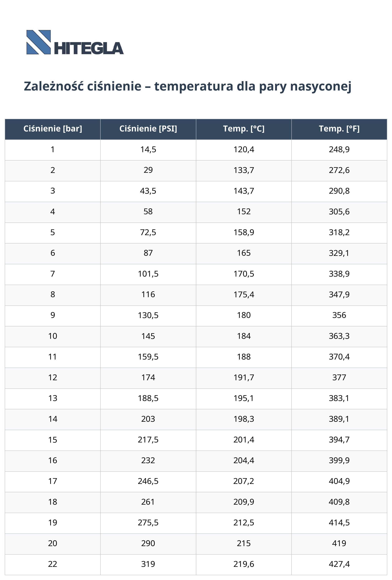The height and width of the screenshot is (580, 392).
Task: Select the 404,9 °F cell
Action: 339,481
